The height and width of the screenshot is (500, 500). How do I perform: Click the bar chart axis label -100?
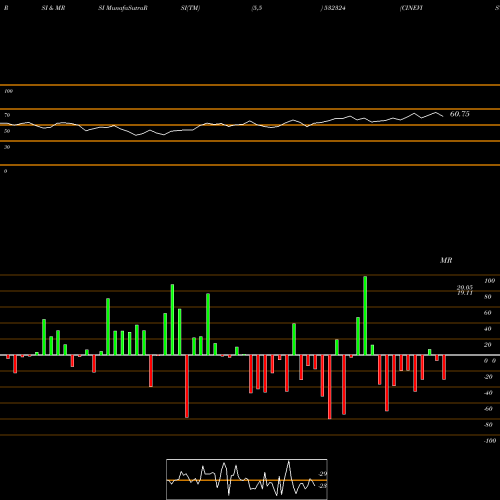490,441
